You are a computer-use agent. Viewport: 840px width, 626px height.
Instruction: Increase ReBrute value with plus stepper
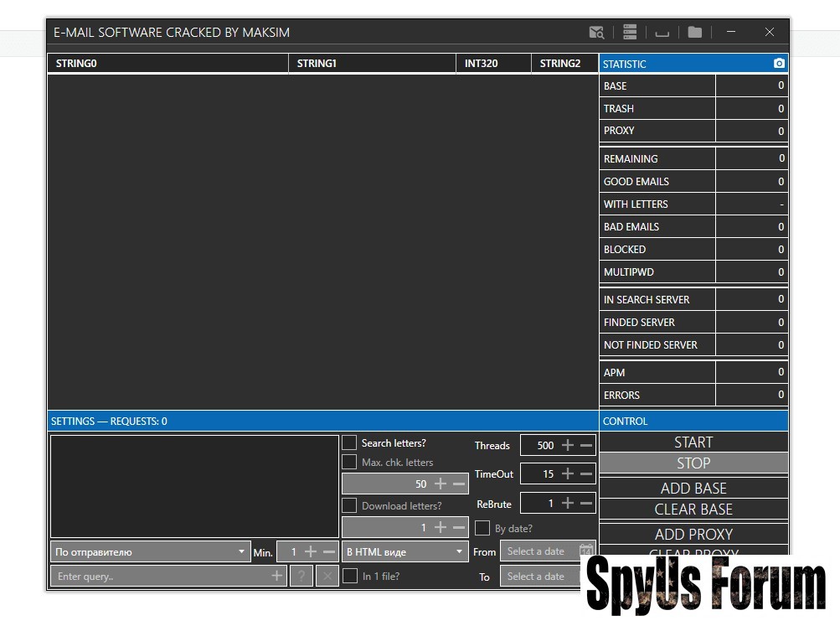coord(568,504)
